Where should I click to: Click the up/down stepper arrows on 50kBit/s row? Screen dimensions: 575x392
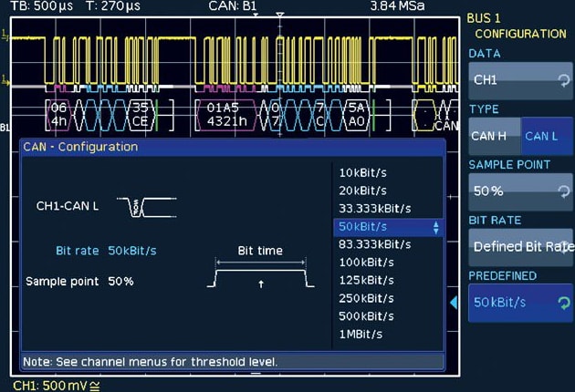click(435, 228)
